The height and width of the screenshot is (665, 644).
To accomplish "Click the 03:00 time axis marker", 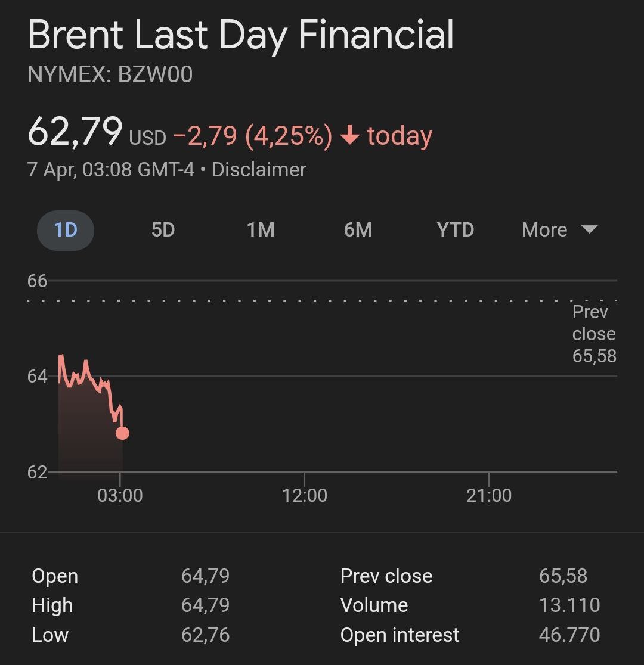I will (x=120, y=495).
